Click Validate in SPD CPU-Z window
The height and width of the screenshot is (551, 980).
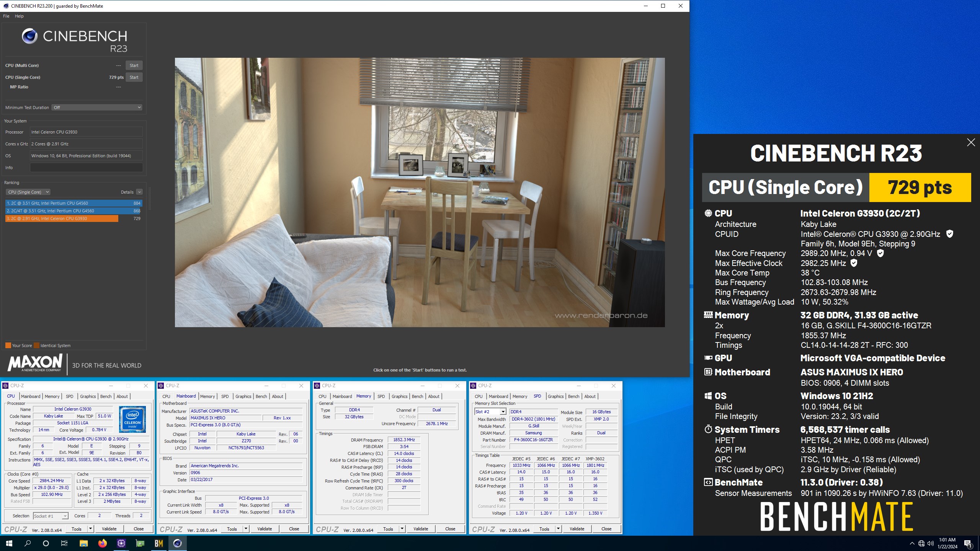pos(577,529)
